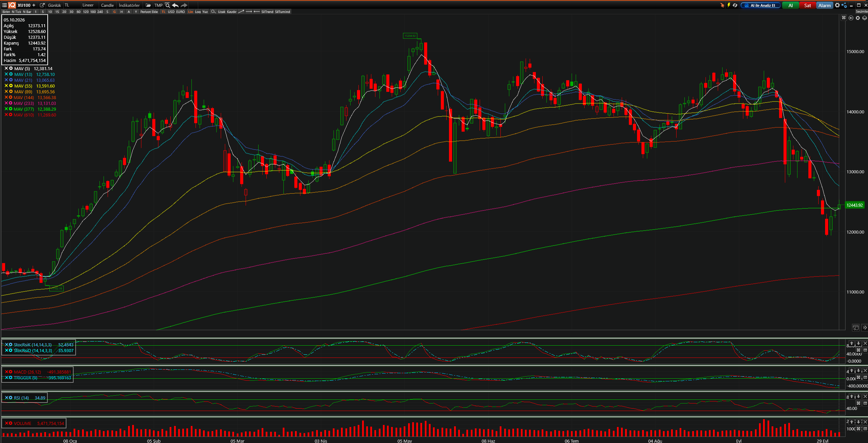Viewport: 868px width, 443px height.
Task: Select the right arrow line tool
Action: point(249,12)
